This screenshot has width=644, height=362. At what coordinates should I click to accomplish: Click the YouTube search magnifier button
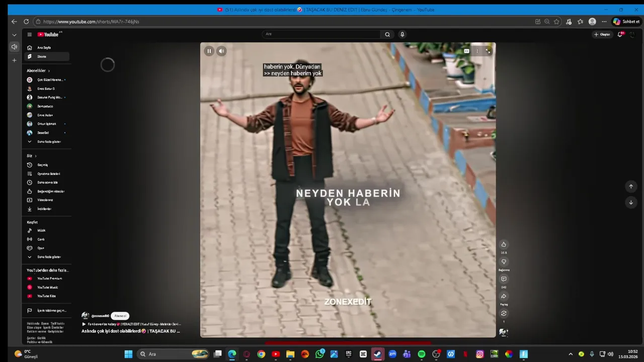(x=387, y=34)
